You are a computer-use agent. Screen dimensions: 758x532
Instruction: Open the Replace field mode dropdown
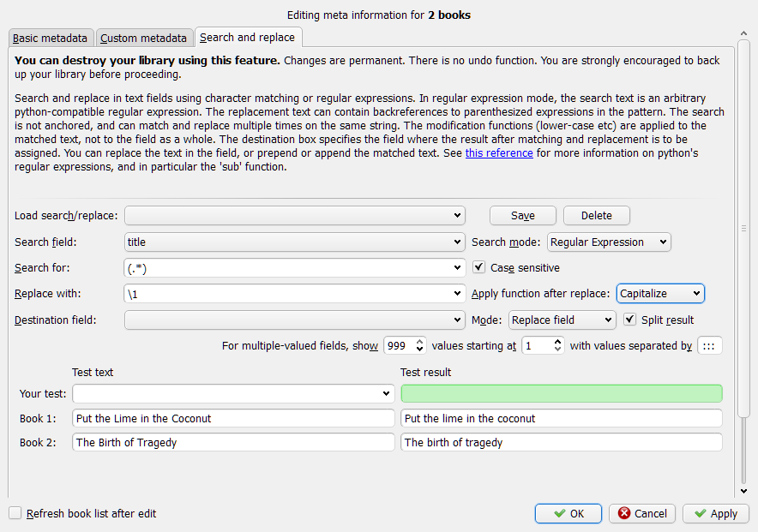pos(562,320)
